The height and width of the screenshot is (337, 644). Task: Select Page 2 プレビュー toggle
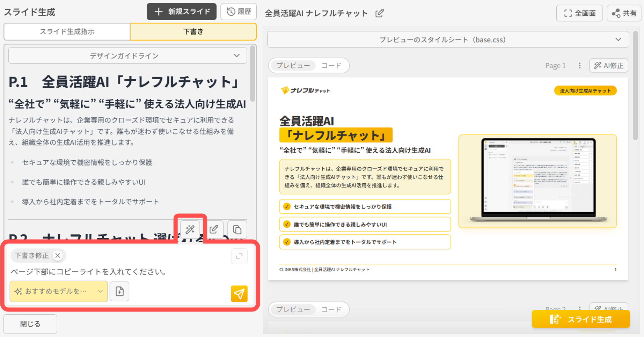click(293, 309)
